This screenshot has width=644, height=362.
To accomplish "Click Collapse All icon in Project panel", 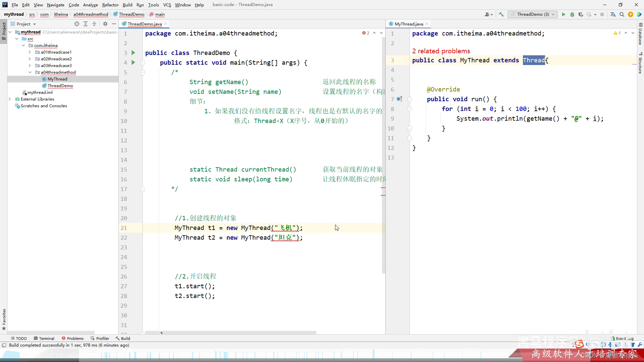I will pos(94,24).
